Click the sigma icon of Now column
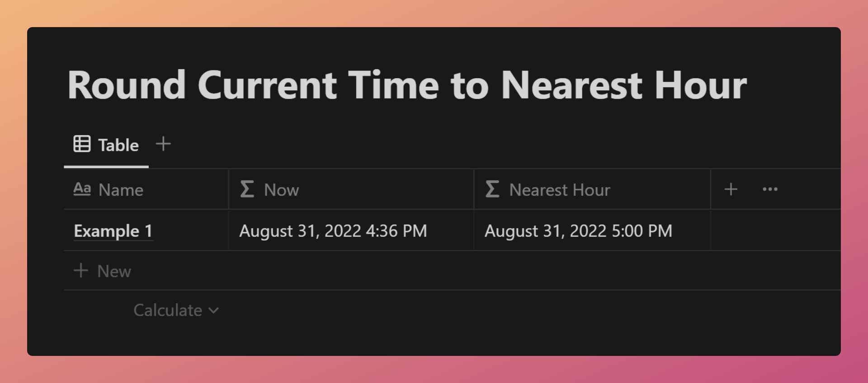Screen dimensions: 868x383 point(247,189)
